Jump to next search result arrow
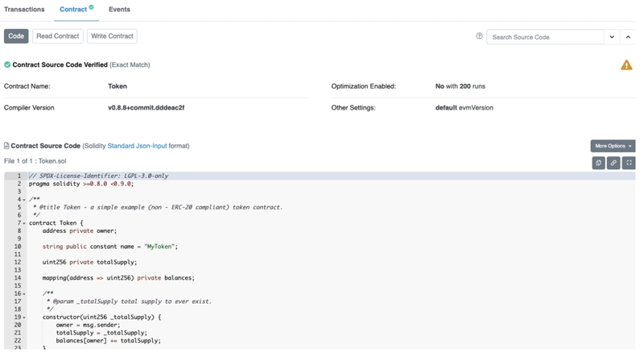This screenshot has height=357, width=644. pos(612,36)
